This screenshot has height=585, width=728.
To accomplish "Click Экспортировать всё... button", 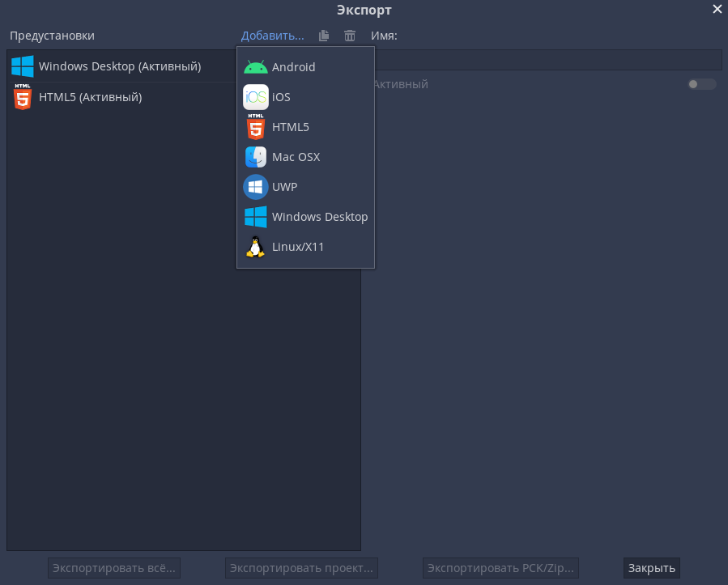I will pyautogui.click(x=113, y=568).
